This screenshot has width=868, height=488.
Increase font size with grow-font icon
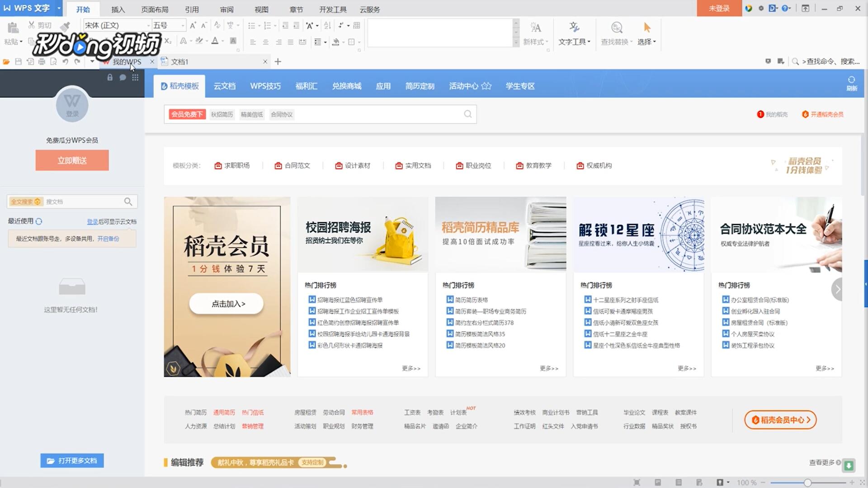tap(193, 25)
